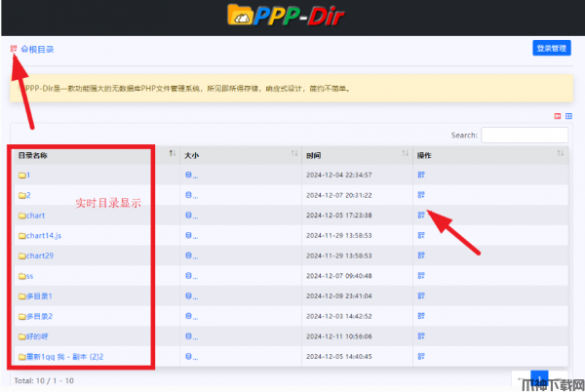585x392 pixels.
Task: Click size calculate icon for ss row
Action: pos(191,276)
